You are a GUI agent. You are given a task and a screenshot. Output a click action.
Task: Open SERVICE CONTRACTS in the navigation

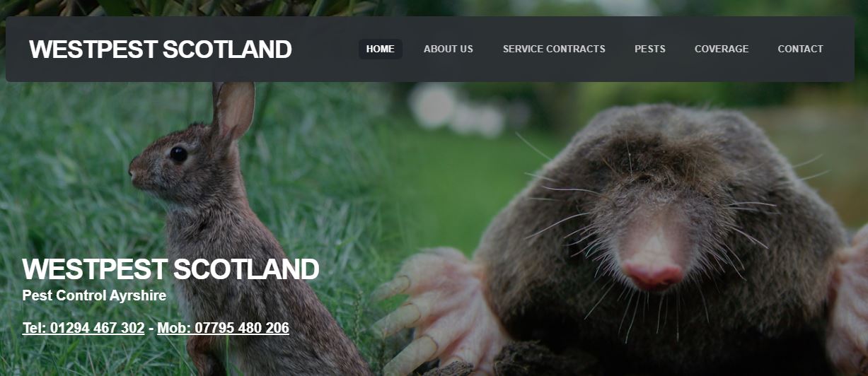[x=554, y=49]
